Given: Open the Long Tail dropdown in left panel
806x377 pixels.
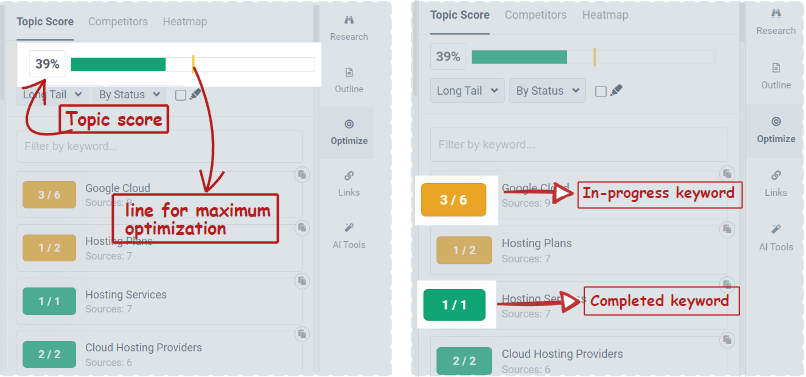Looking at the screenshot, I should click(x=52, y=94).
